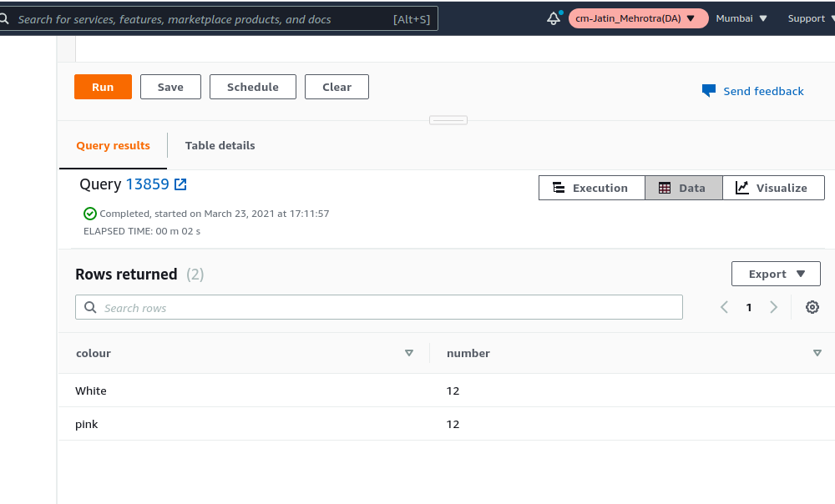Save the query
This screenshot has height=504, width=835.
coord(170,87)
